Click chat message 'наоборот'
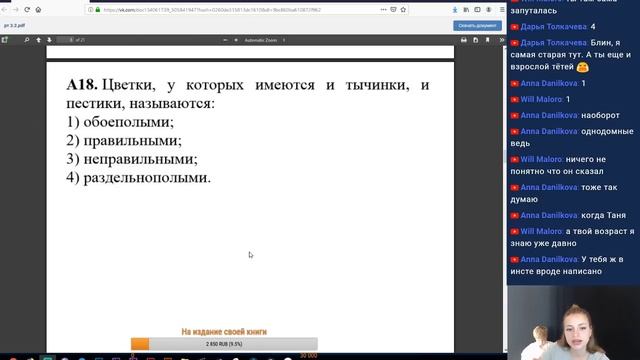Viewport: 640px width, 360px height. [600, 116]
